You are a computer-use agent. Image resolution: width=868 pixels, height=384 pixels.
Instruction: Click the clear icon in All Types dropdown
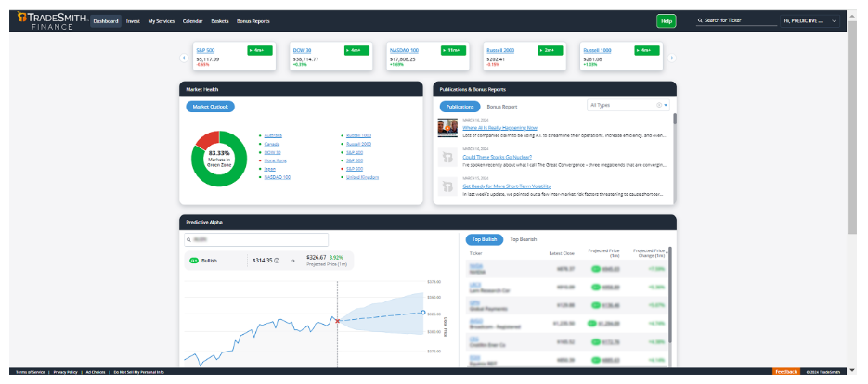(x=659, y=105)
